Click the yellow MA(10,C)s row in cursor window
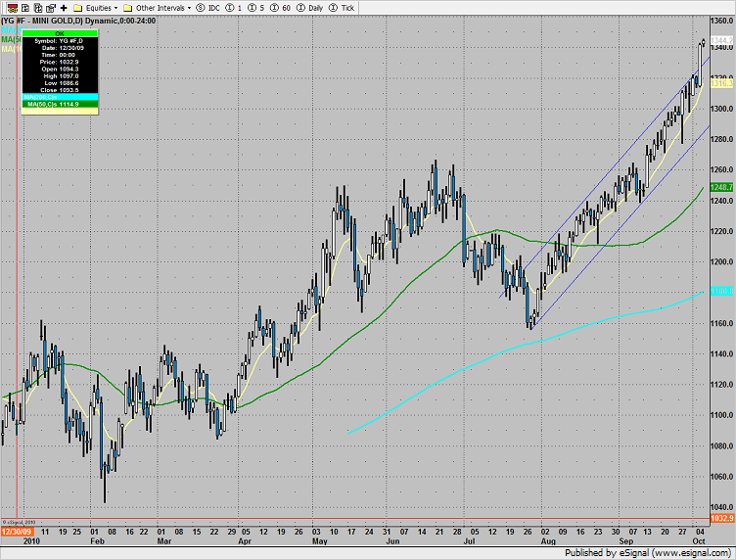 60,111
